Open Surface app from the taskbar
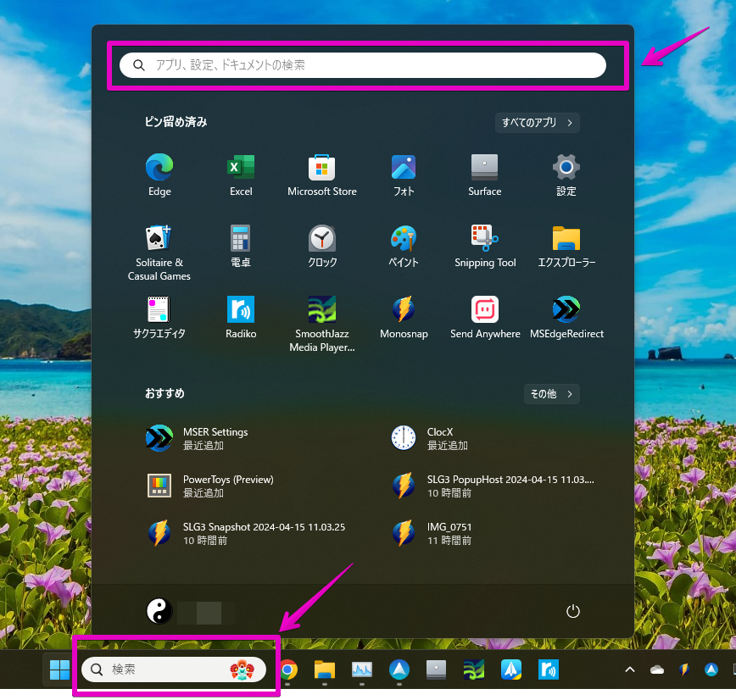The image size is (736, 700). 436,669
